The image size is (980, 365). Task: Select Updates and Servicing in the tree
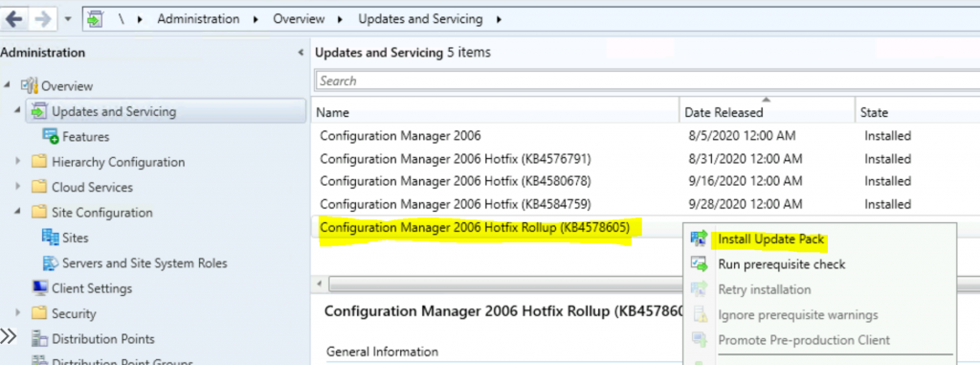click(114, 111)
